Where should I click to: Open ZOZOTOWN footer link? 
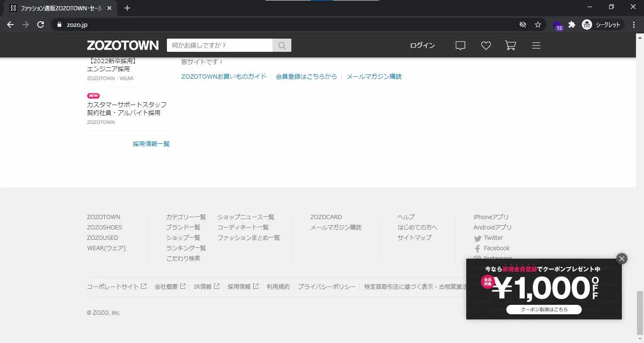pos(103,217)
